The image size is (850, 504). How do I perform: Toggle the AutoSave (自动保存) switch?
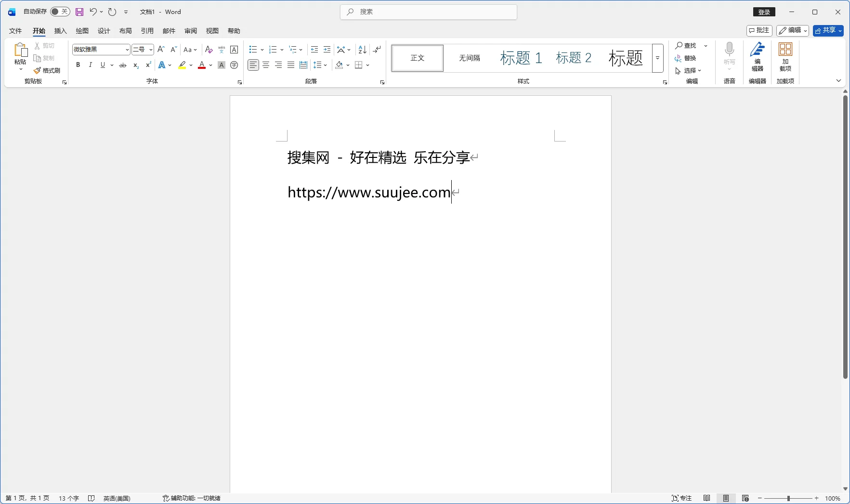[x=60, y=12]
